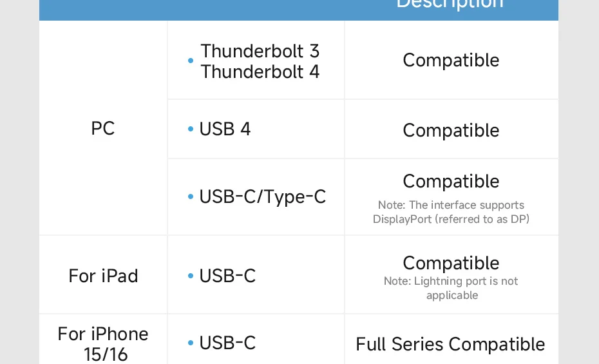Click the USB-C/Type-C label

pyautogui.click(x=262, y=196)
